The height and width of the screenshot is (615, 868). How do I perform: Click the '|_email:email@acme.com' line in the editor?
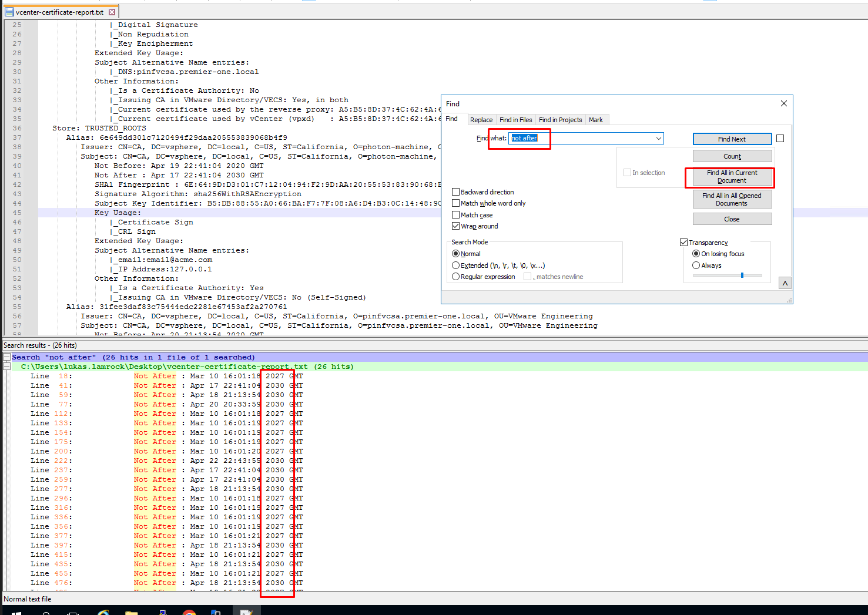[x=160, y=260]
